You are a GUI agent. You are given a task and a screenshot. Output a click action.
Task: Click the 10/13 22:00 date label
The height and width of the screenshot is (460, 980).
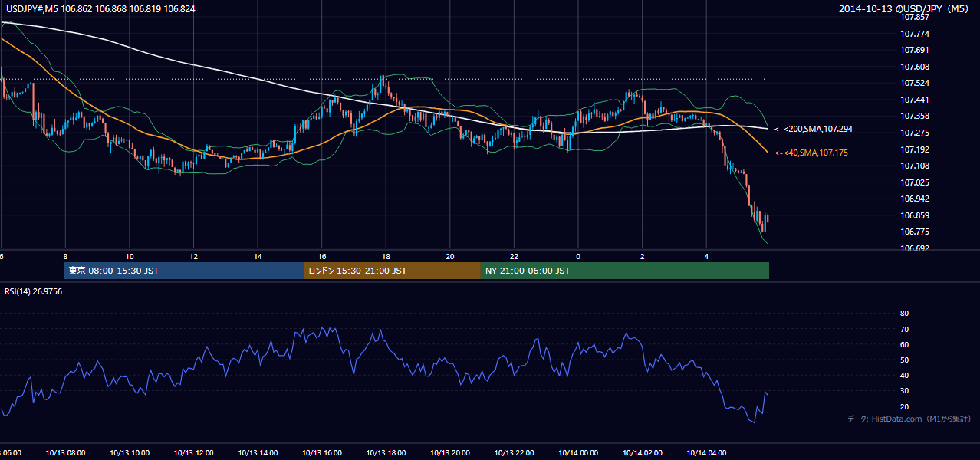[514, 452]
